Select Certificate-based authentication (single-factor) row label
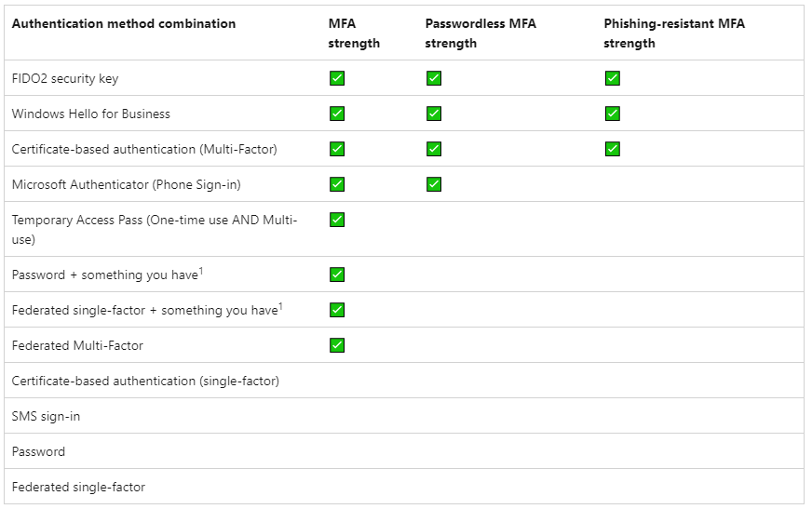Viewport: 812px width, 509px height. pyautogui.click(x=145, y=381)
